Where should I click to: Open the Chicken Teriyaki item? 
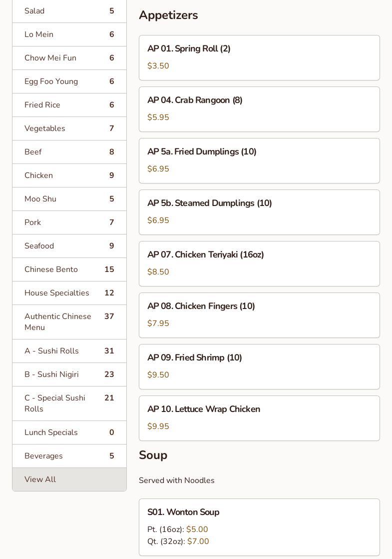[259, 263]
